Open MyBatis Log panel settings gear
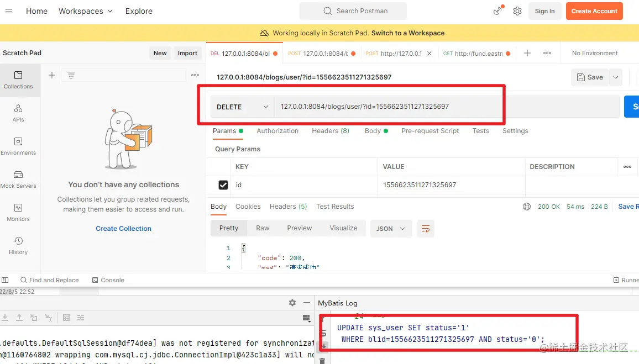 tap(292, 303)
